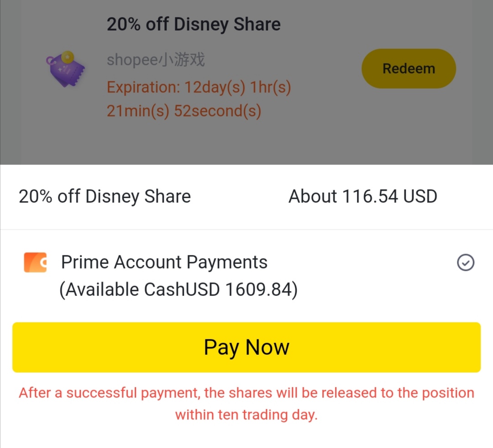Dismiss the sheet via dimmed backdrop area

(x=246, y=142)
